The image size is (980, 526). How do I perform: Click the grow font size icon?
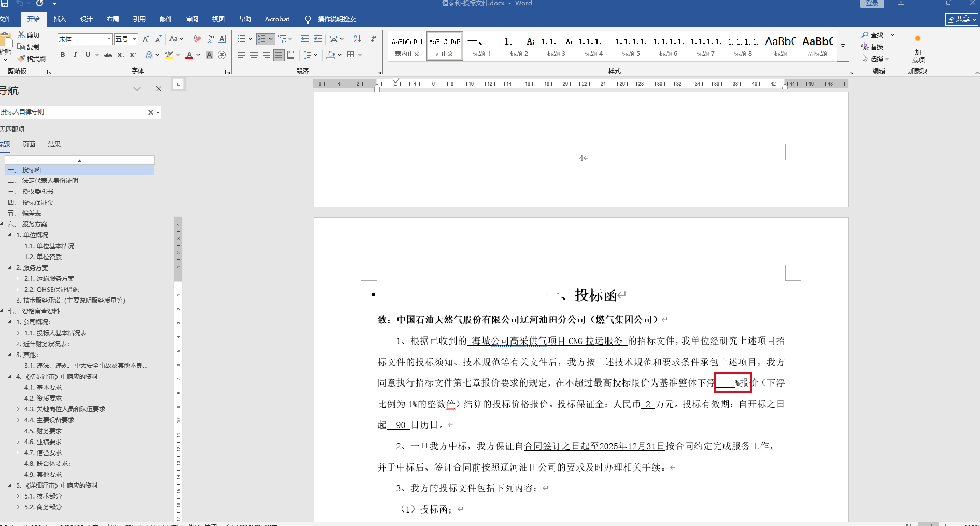146,39
